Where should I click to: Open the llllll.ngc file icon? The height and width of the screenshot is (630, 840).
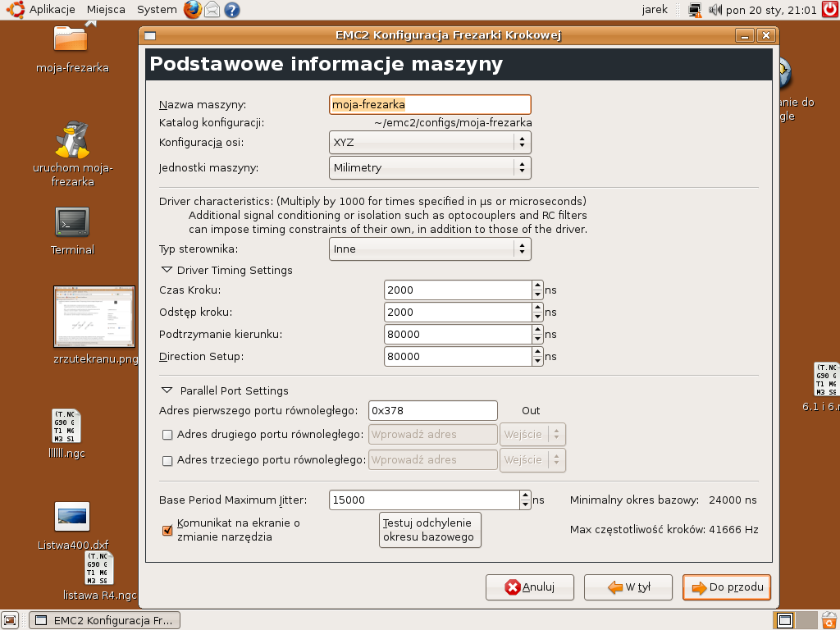click(66, 426)
